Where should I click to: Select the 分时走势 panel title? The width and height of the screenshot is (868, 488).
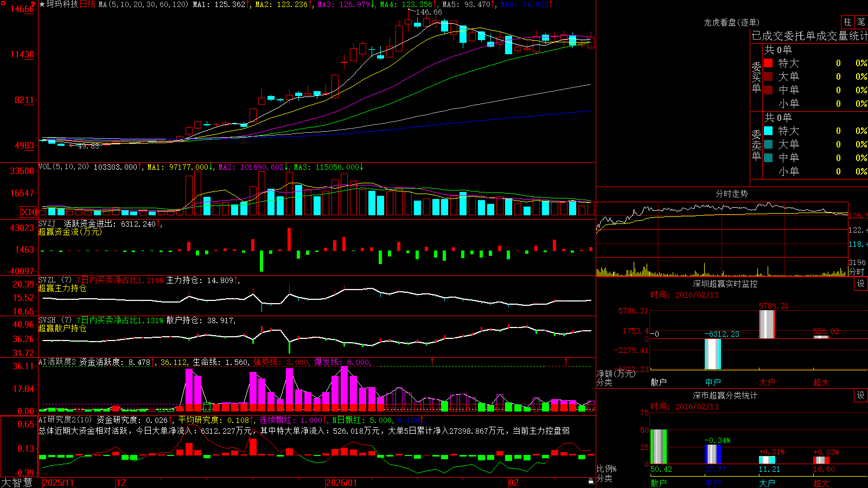tap(731, 194)
